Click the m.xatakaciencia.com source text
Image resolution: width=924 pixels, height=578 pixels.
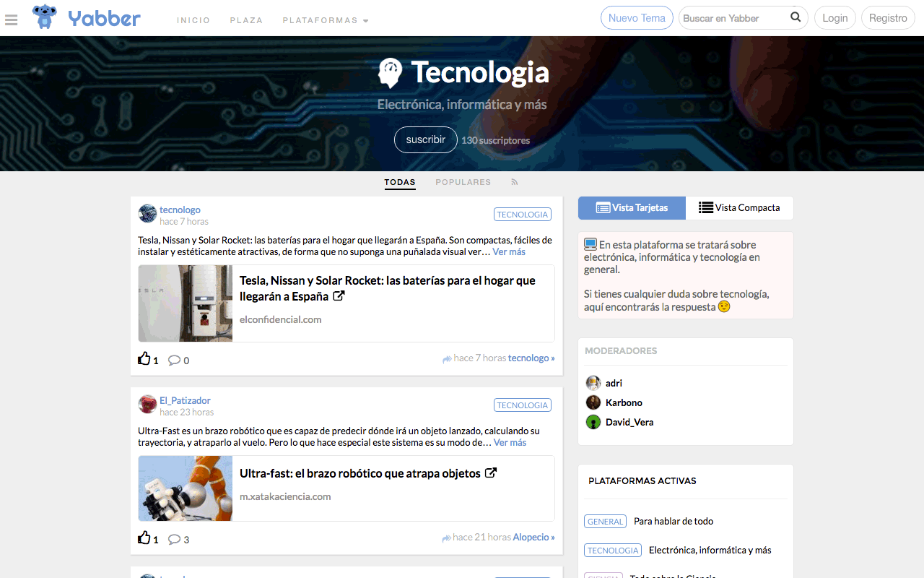tap(285, 496)
